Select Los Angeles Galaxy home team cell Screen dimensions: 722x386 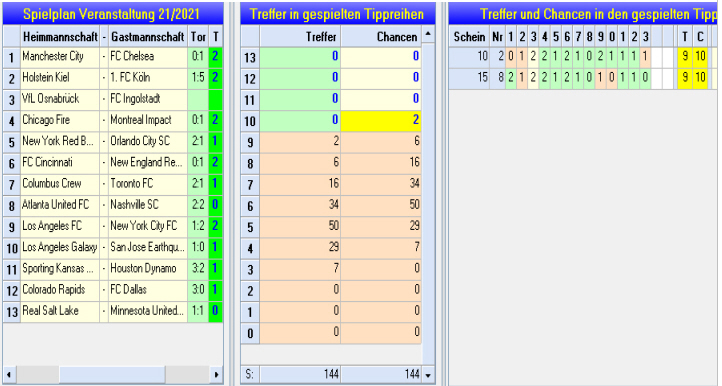[x=60, y=248]
